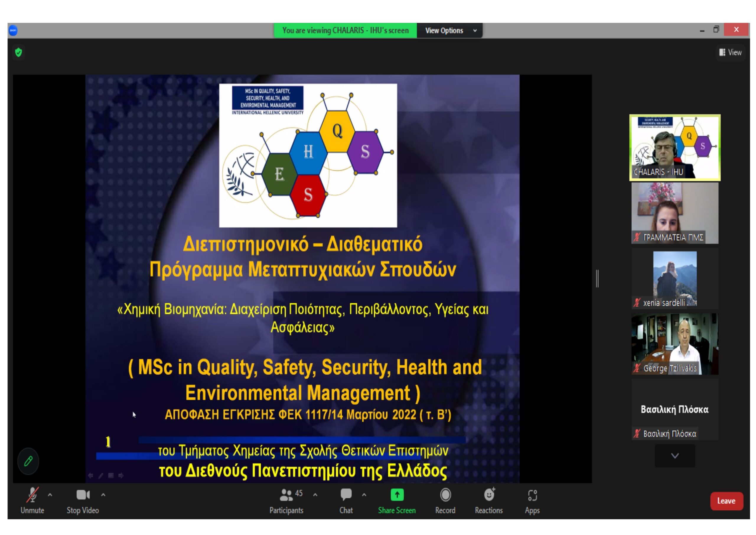Start recording with the Record button

(445, 500)
